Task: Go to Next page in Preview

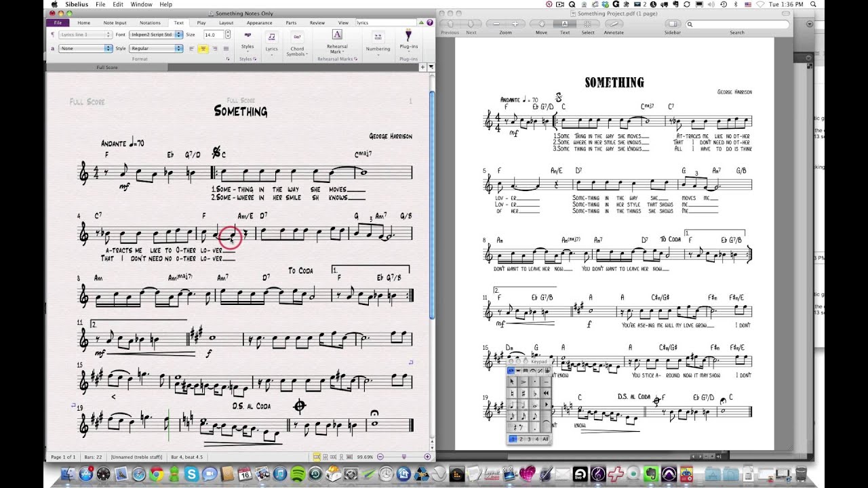Action: pyautogui.click(x=471, y=24)
